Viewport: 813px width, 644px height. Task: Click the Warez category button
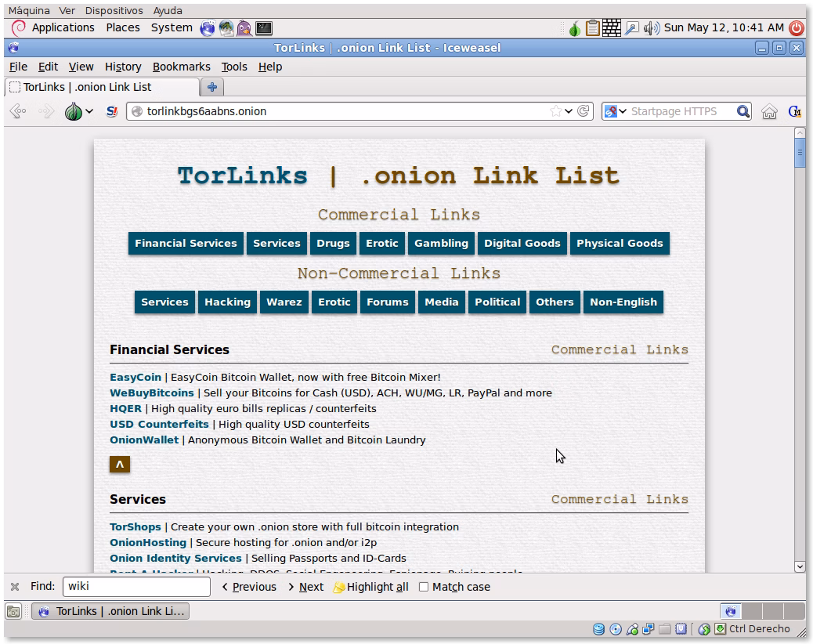284,302
